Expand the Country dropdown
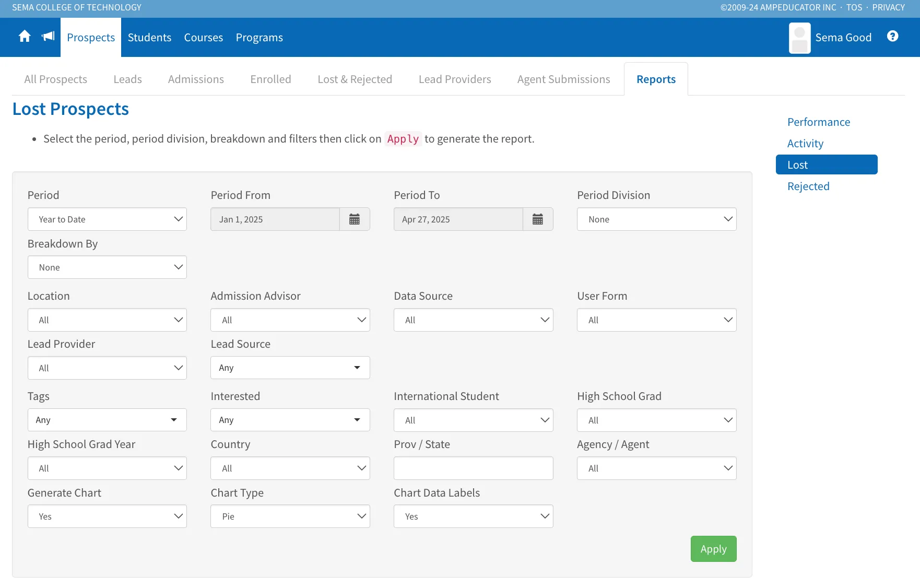 (x=290, y=468)
